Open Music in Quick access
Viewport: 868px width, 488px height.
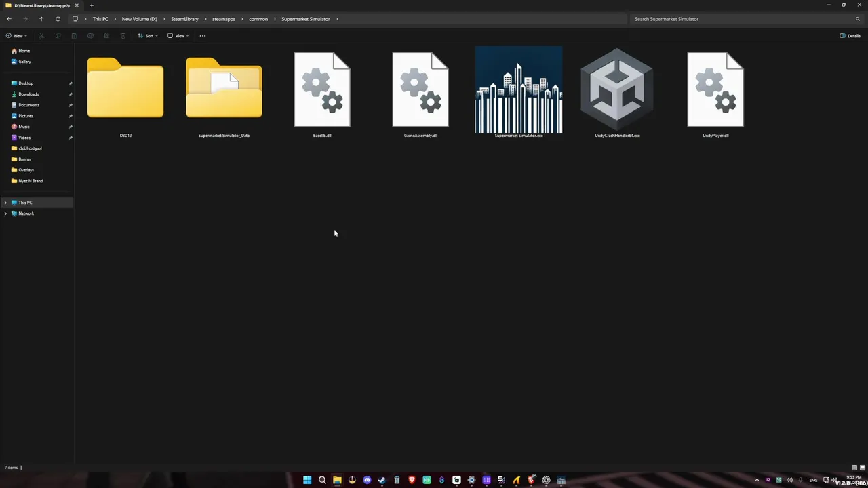click(x=21, y=127)
